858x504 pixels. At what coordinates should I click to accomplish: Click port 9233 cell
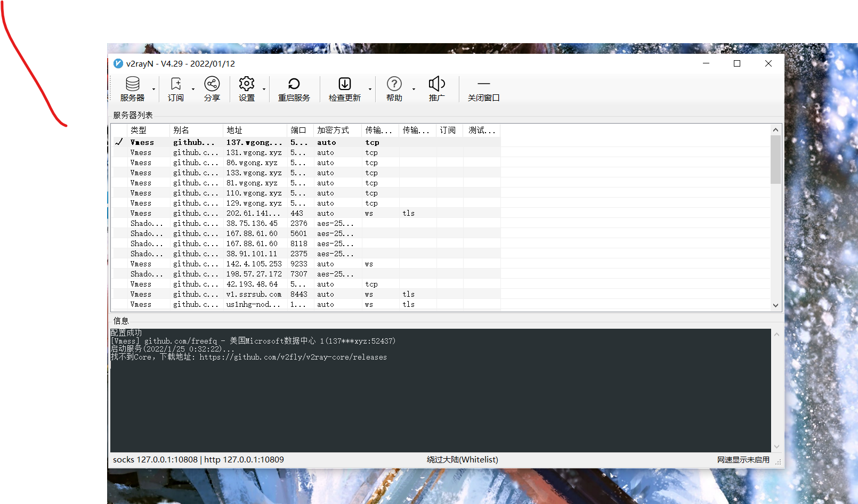299,264
